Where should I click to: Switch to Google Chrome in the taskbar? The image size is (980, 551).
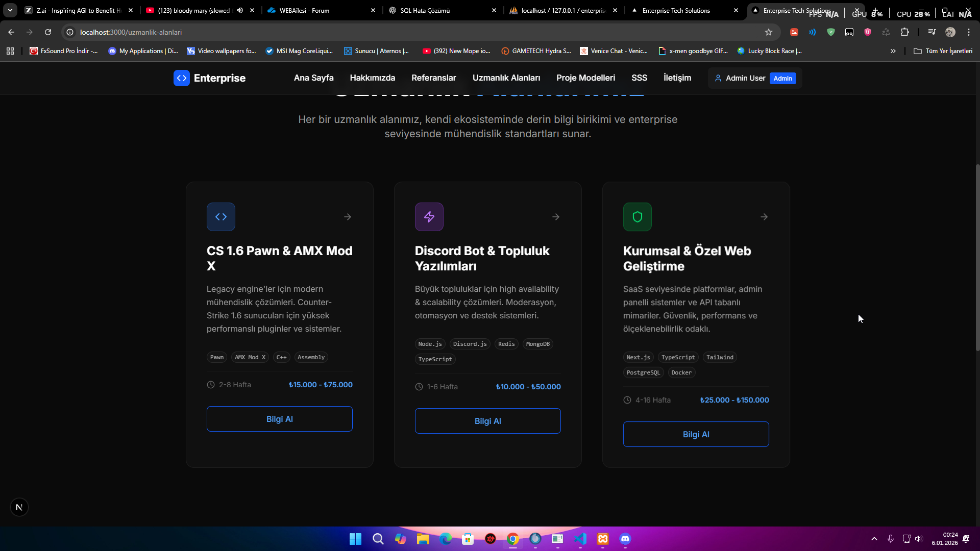(513, 539)
